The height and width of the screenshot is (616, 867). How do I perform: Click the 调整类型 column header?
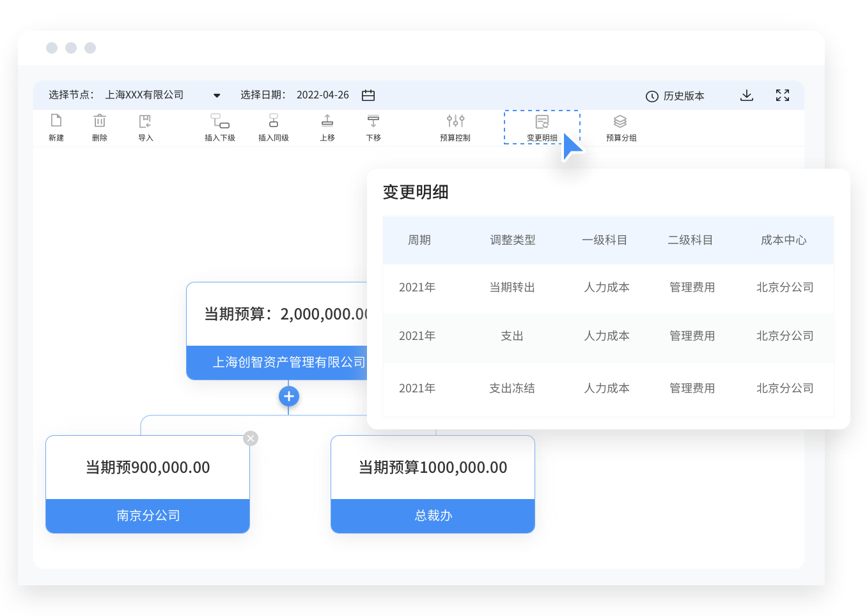point(512,240)
